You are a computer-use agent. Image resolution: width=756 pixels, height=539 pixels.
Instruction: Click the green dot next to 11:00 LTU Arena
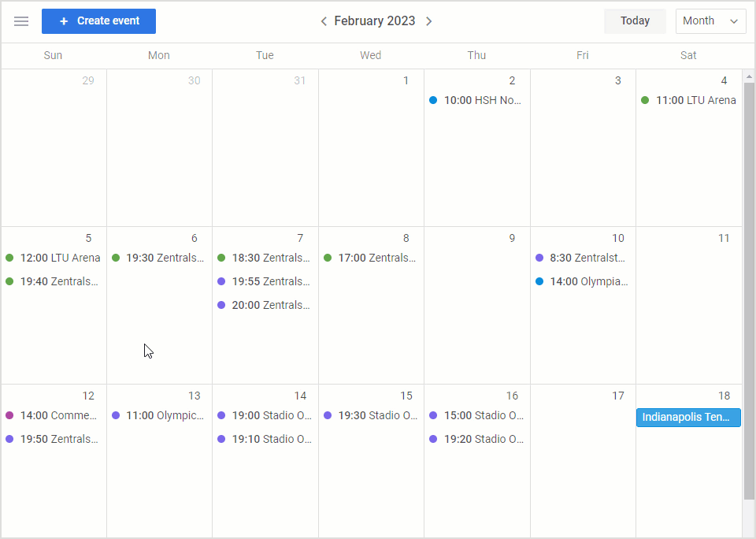click(645, 100)
